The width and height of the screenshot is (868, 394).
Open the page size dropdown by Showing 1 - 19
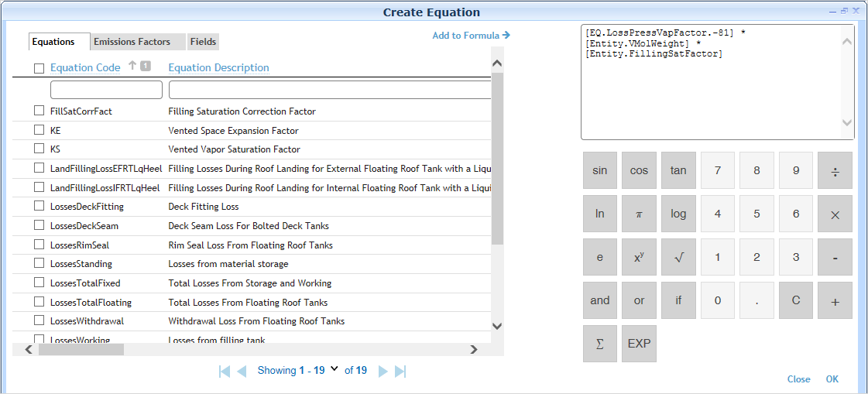point(334,368)
